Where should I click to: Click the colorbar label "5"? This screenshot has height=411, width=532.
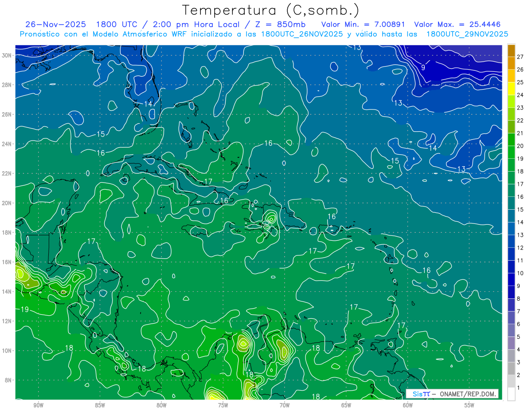click(519, 337)
